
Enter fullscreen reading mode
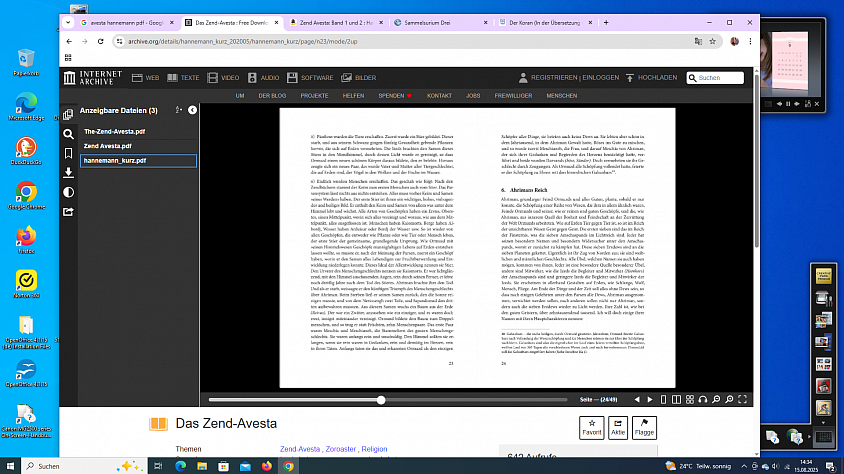[x=742, y=400]
